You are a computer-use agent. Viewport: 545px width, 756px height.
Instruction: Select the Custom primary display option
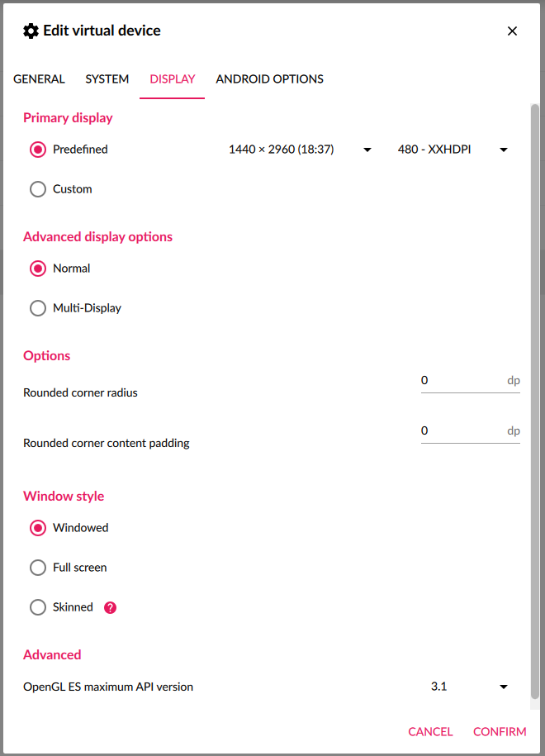tap(37, 189)
